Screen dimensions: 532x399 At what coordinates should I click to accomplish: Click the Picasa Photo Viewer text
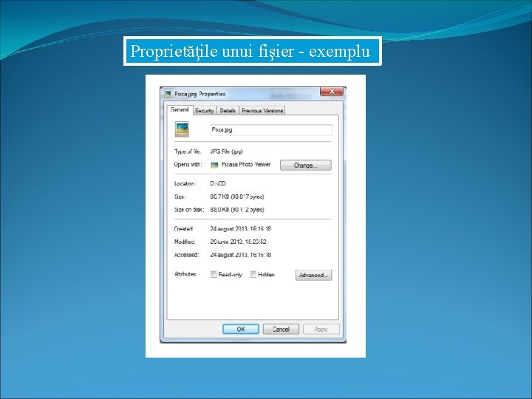click(246, 165)
